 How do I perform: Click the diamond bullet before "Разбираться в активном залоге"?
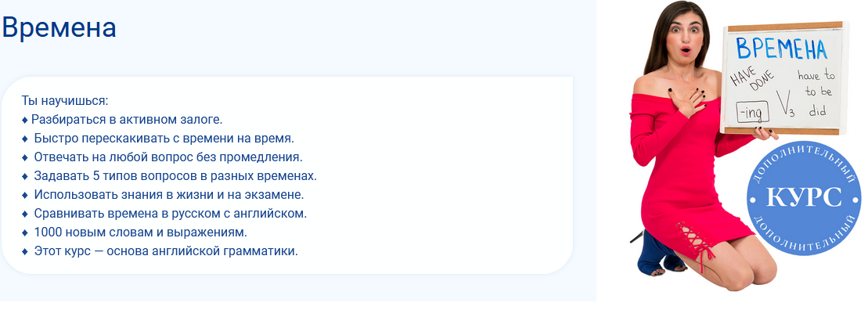(x=24, y=120)
